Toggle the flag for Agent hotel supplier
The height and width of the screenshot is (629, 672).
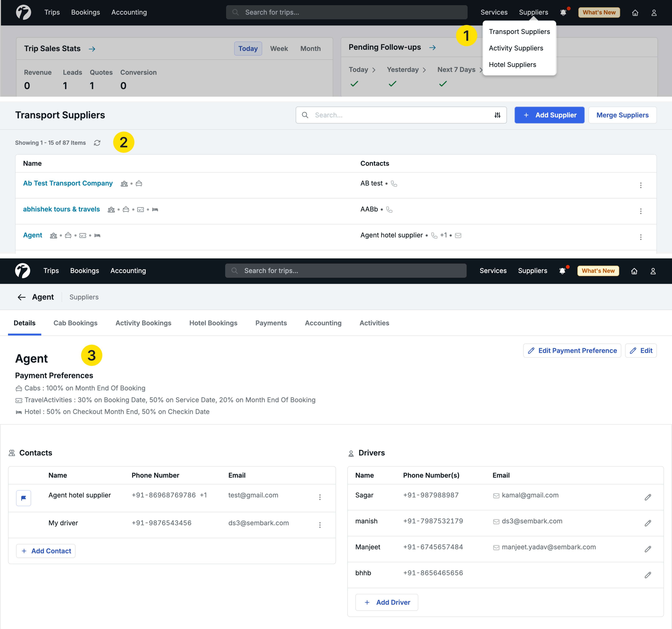coord(24,498)
